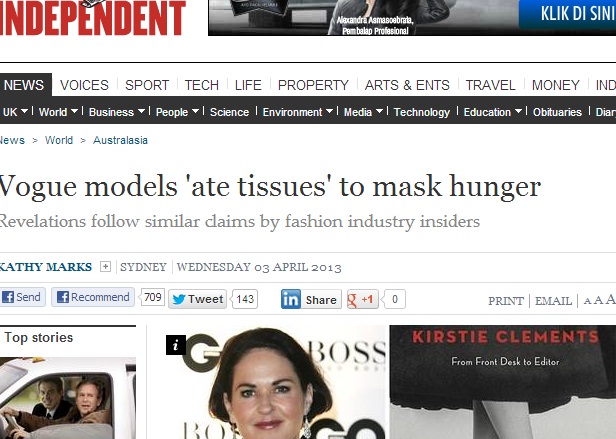Screen dimensions: 616x439
Task: Click the image info 'i' icon
Action: pos(176,345)
